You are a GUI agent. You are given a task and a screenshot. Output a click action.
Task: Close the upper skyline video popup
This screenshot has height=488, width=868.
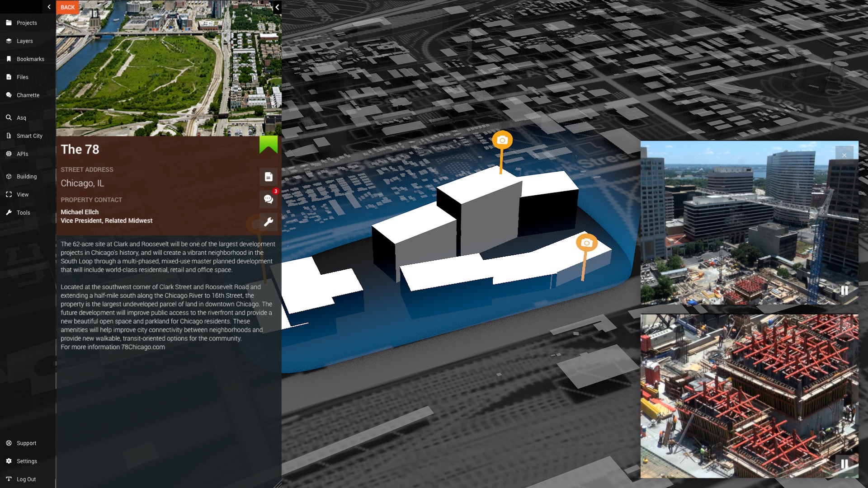[844, 155]
